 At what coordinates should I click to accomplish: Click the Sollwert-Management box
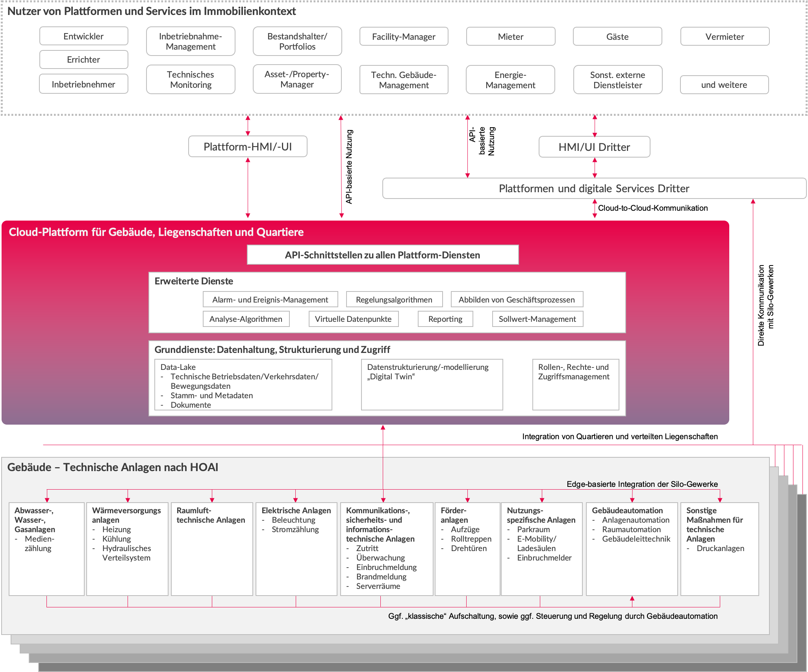(537, 319)
